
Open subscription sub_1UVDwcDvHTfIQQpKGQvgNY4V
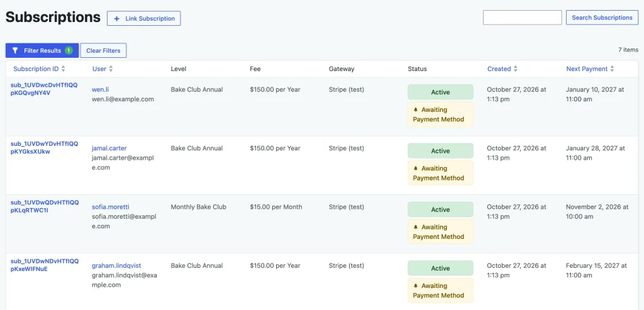tap(44, 89)
